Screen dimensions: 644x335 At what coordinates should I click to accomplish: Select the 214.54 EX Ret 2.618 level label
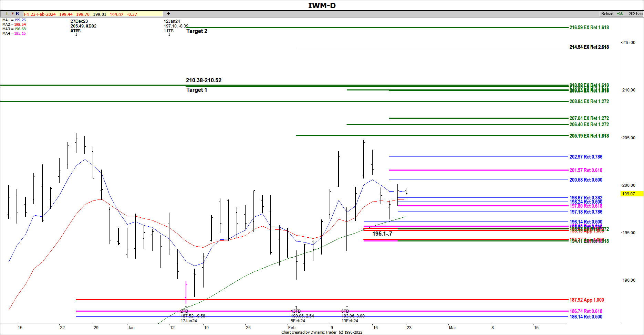coord(589,47)
